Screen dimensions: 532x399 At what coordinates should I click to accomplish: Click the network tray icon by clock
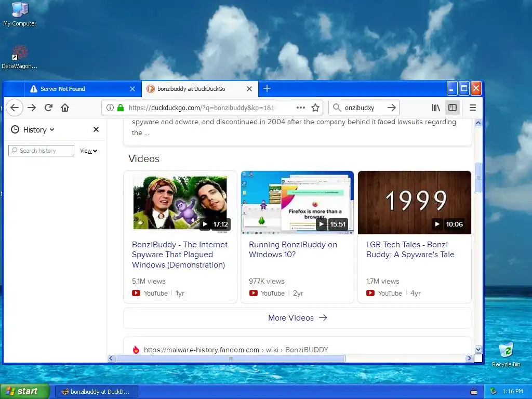click(493, 392)
